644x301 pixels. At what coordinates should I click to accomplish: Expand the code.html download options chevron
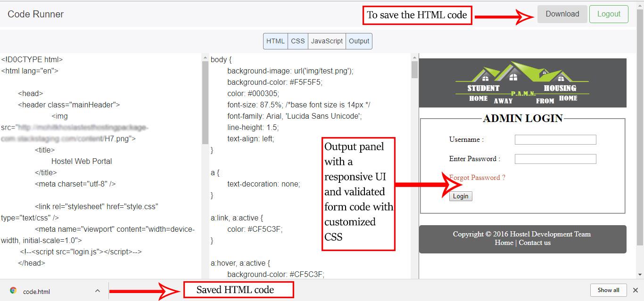tap(98, 291)
